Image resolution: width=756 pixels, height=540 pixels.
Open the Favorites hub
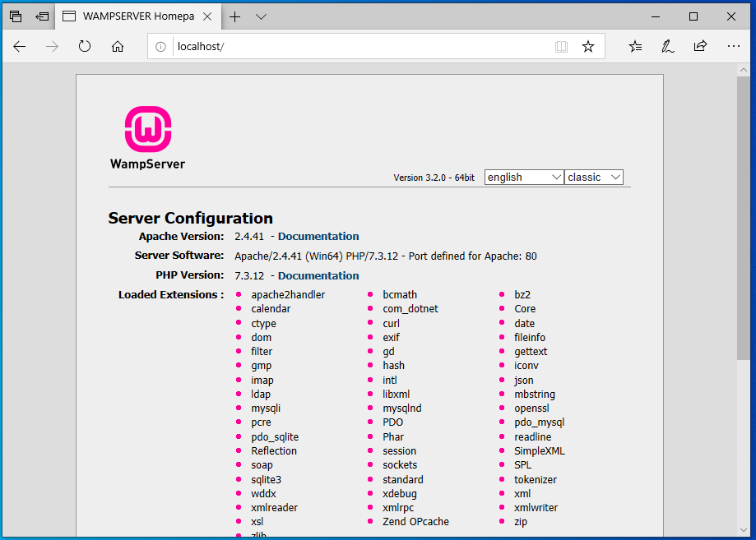pyautogui.click(x=635, y=47)
